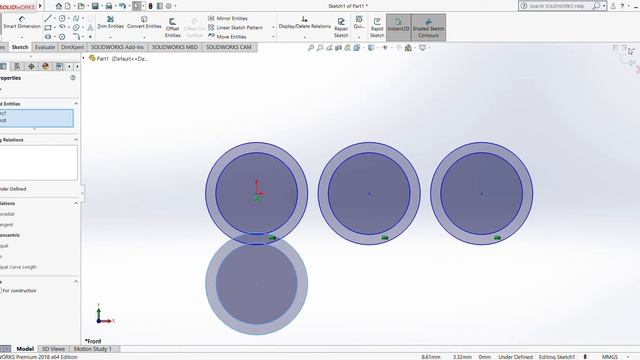
Task: Switch to the 3D Views tab
Action: tap(53, 349)
